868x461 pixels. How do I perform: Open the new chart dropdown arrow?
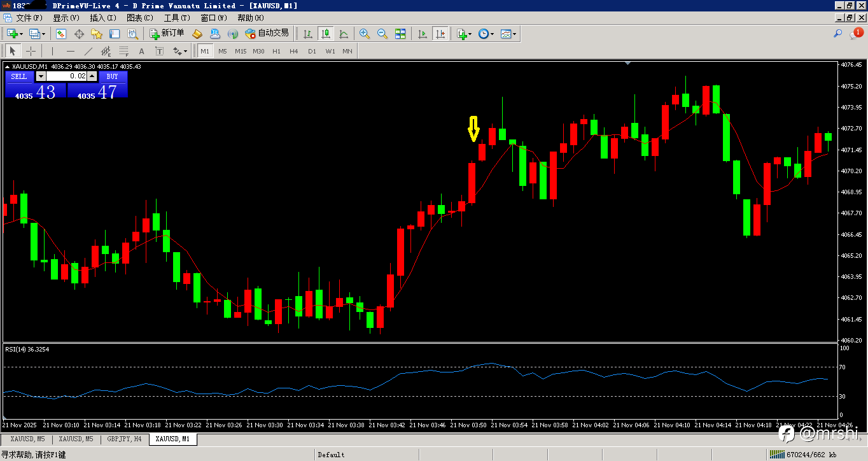point(21,34)
